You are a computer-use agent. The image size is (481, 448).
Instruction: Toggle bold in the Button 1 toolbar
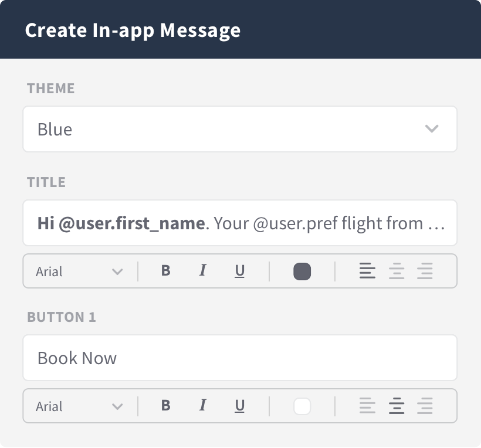pyautogui.click(x=165, y=405)
